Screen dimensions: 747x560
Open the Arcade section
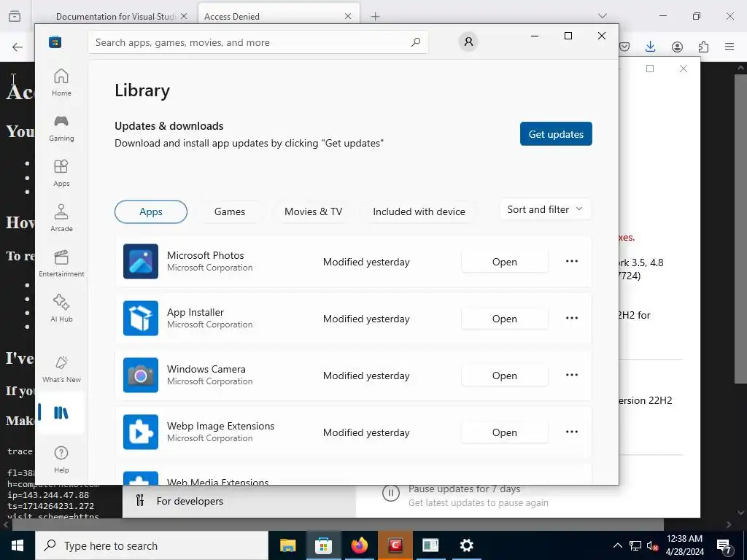point(61,219)
